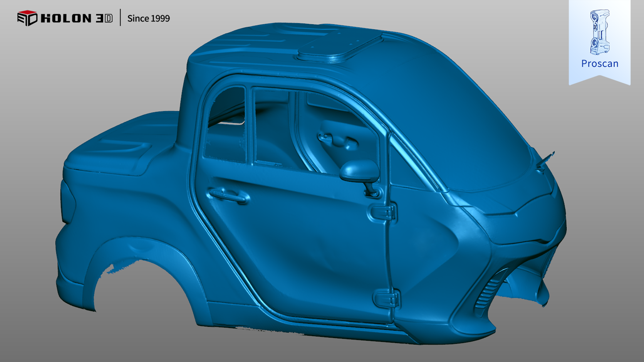The height and width of the screenshot is (362, 644).
Task: Click the Holon 3D cube logo icon
Action: 27,18
